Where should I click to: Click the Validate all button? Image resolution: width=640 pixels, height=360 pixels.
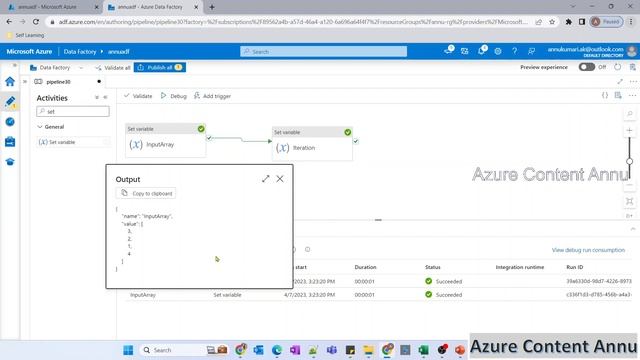coord(112,67)
